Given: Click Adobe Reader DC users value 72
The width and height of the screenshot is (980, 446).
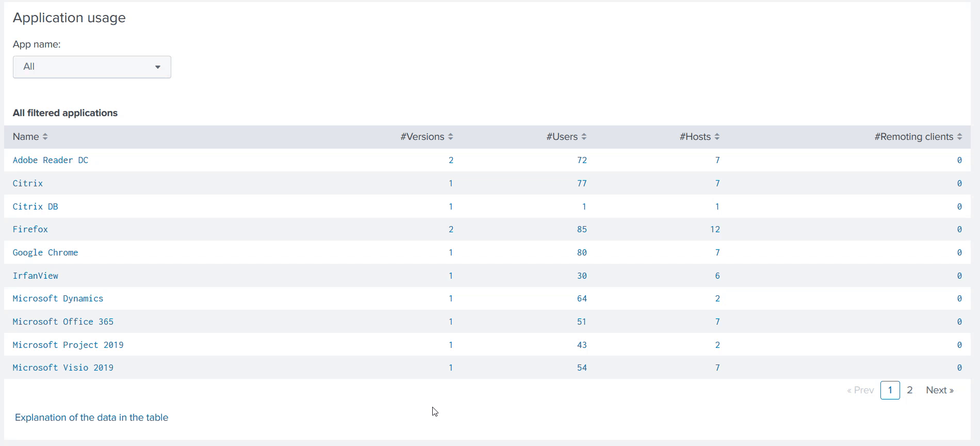Looking at the screenshot, I should pyautogui.click(x=582, y=160).
